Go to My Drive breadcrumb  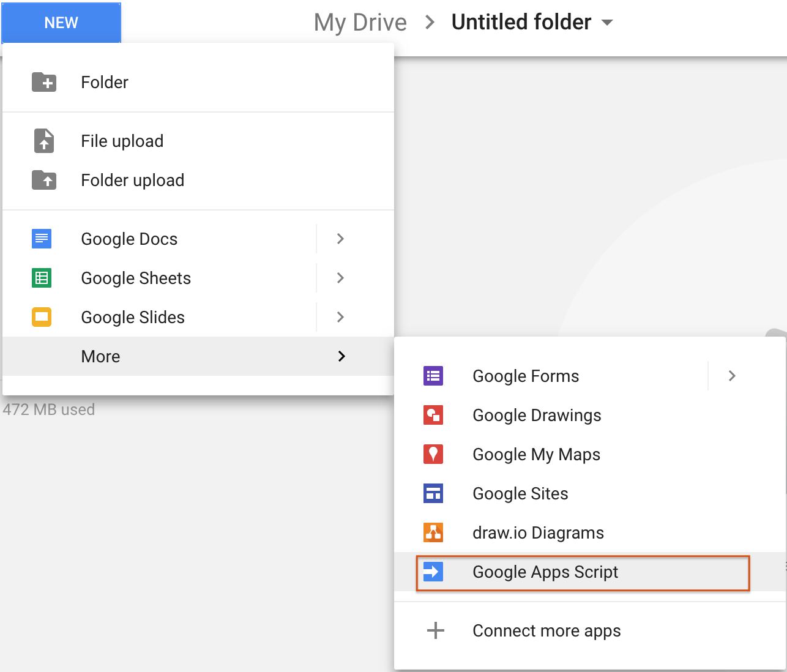[360, 23]
